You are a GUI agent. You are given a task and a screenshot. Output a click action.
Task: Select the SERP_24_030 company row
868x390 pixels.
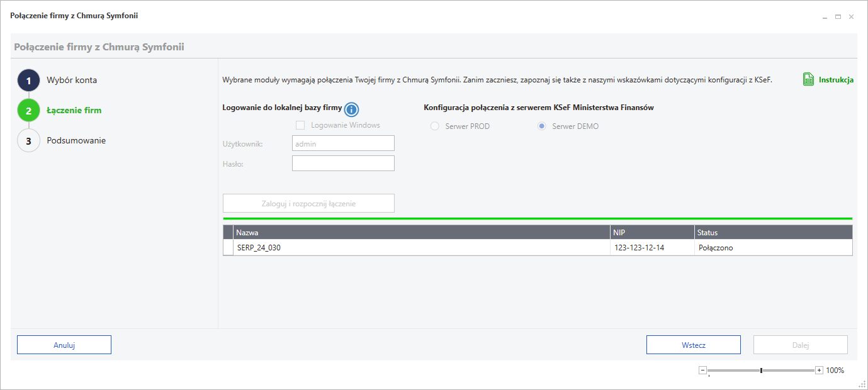538,247
